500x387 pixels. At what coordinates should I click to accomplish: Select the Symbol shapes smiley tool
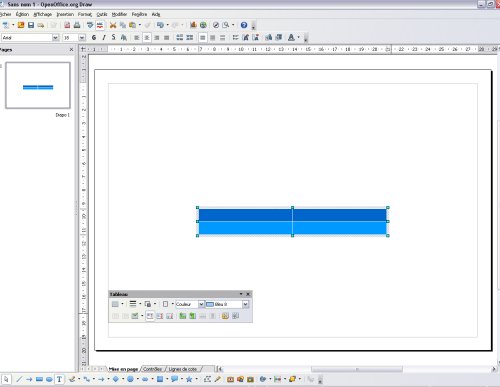[130, 379]
